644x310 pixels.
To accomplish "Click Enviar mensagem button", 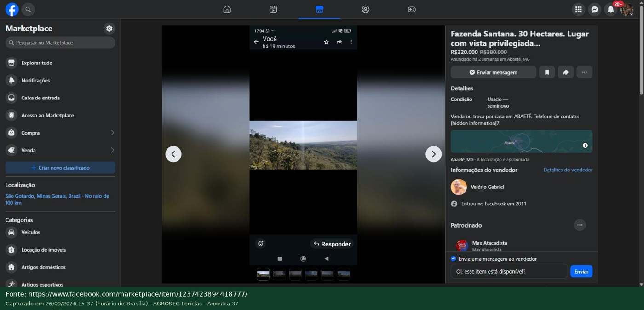I will (493, 72).
